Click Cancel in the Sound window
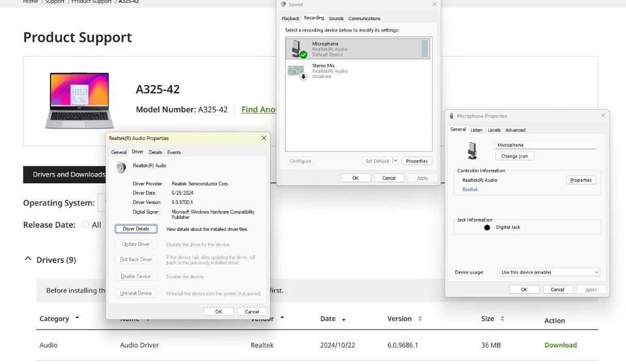Viewport: 626px width, 364px height. [x=389, y=178]
